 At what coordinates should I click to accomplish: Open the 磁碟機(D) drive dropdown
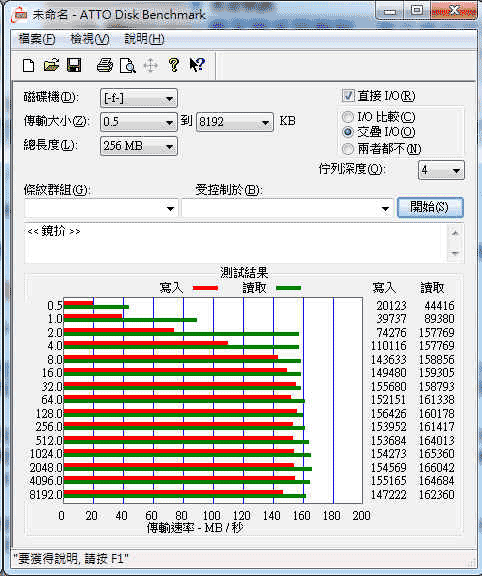pos(139,98)
